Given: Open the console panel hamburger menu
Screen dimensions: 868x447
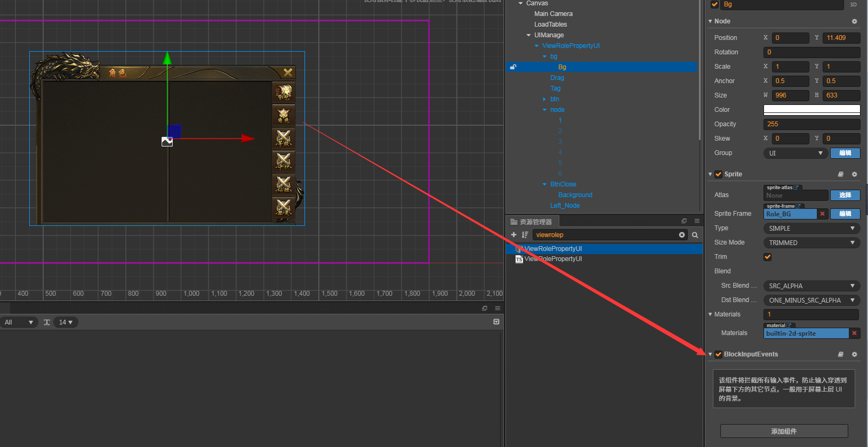Looking at the screenshot, I should click(x=497, y=308).
